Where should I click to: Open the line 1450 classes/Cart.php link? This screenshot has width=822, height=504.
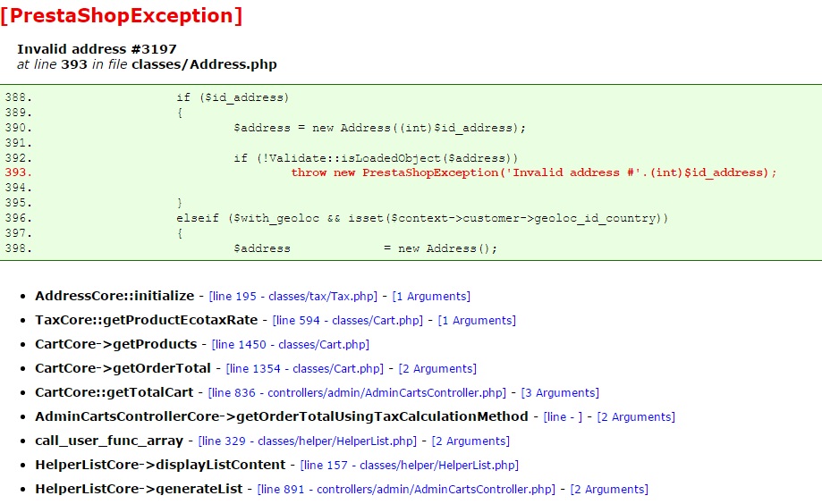pos(291,345)
